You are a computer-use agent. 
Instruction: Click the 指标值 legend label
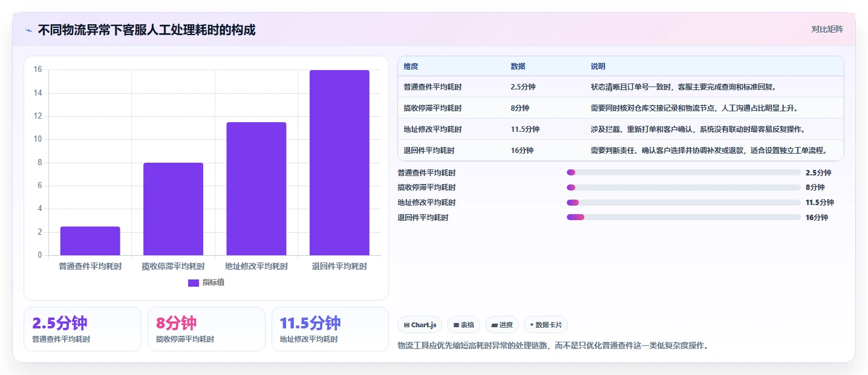(214, 282)
